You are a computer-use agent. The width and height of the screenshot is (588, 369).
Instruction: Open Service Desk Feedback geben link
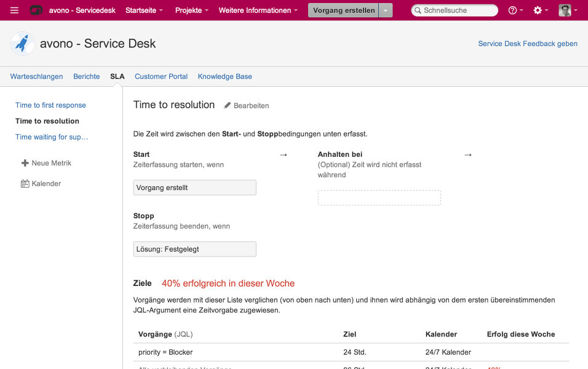click(x=528, y=44)
